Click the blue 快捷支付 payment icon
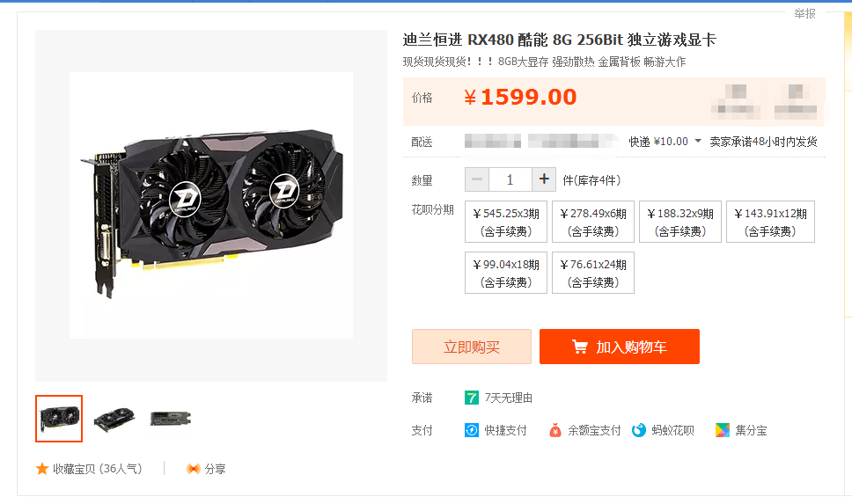 [471, 430]
